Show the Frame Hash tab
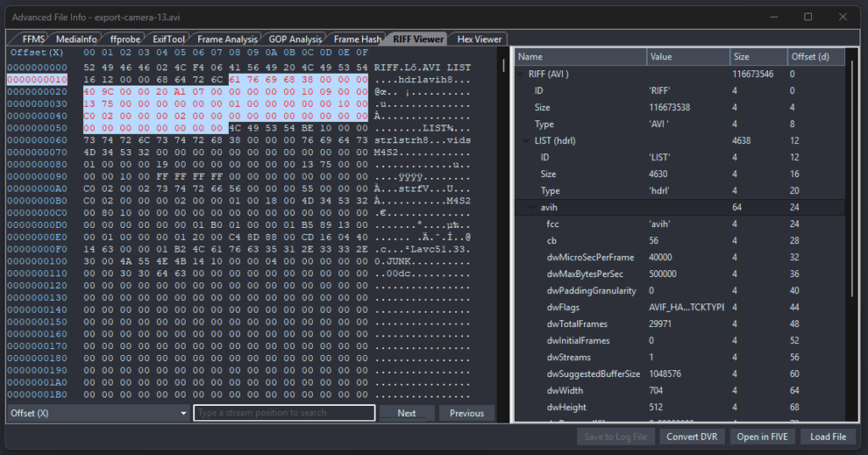 [357, 39]
